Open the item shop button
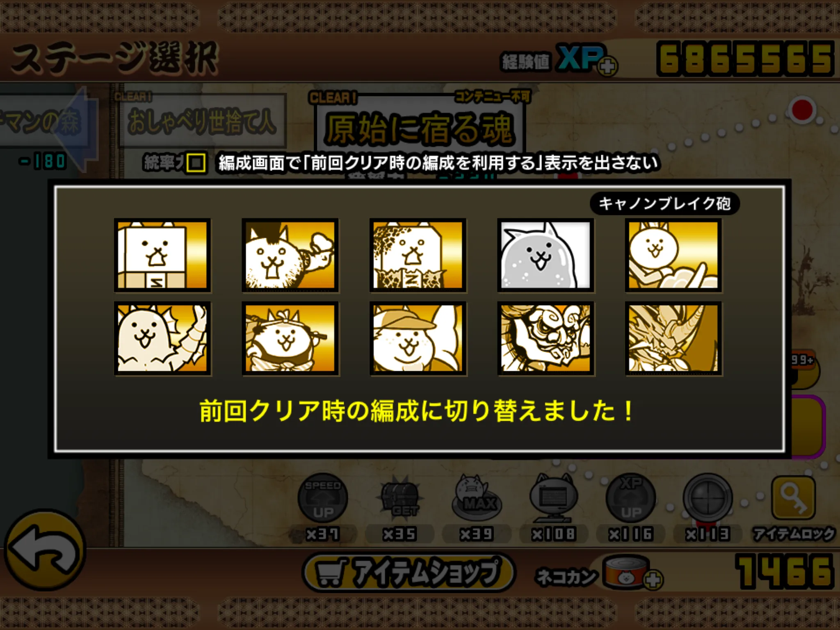Viewport: 840px width, 630px height. point(409,572)
